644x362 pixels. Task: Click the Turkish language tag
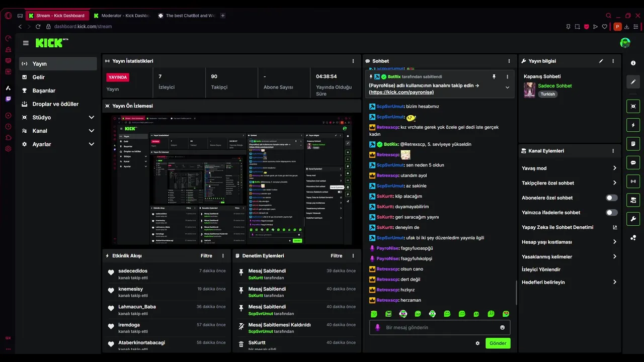point(548,94)
